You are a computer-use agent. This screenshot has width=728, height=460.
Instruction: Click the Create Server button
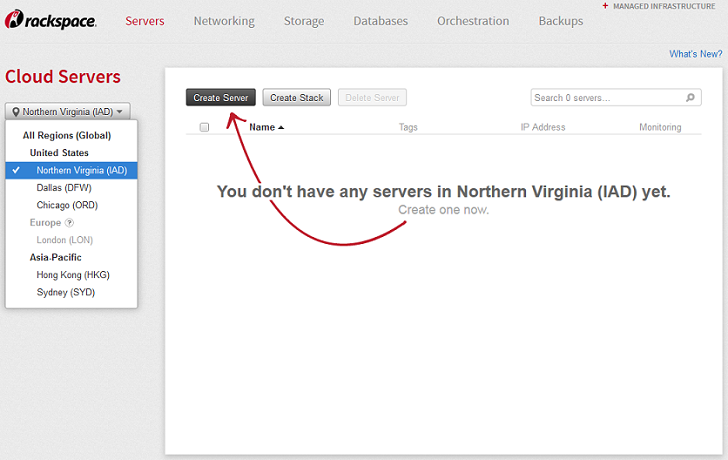tap(221, 98)
